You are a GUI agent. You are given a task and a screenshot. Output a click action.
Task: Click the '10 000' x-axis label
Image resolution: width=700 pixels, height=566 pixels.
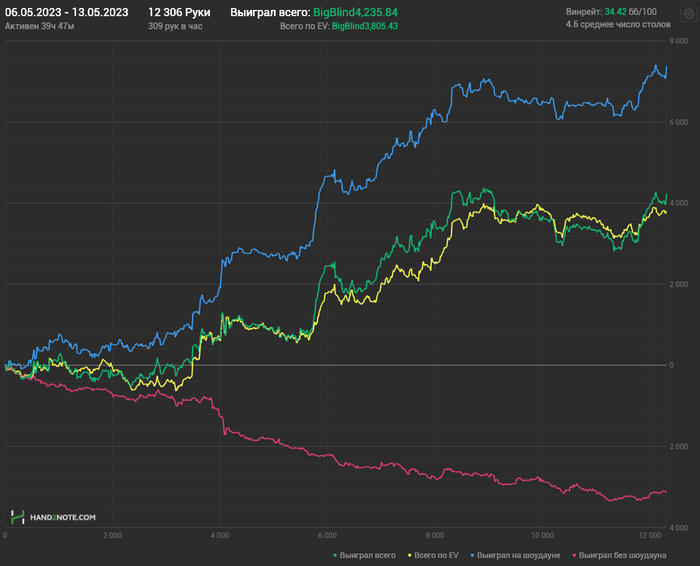click(542, 536)
